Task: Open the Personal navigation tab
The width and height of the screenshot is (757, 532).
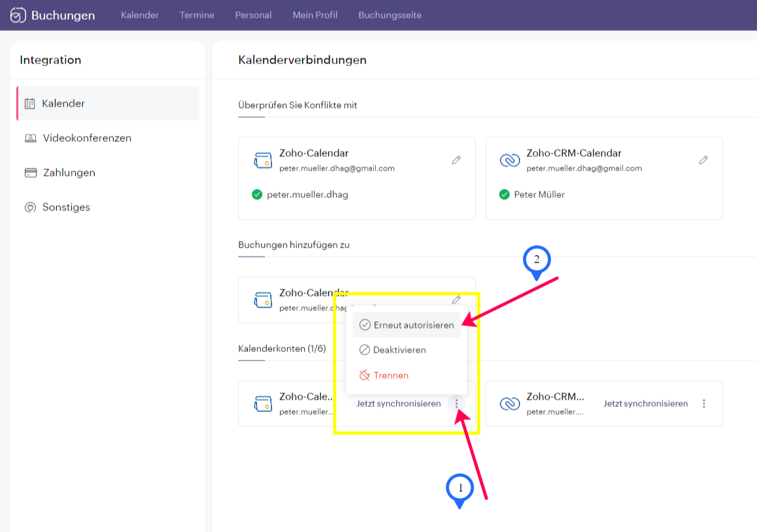Action: click(x=253, y=15)
